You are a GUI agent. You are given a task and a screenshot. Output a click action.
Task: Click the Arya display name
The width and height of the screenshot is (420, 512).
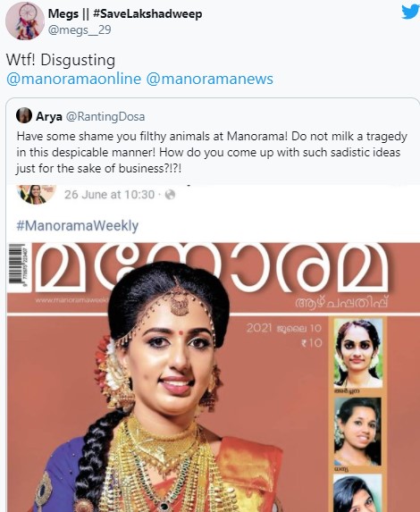49,116
